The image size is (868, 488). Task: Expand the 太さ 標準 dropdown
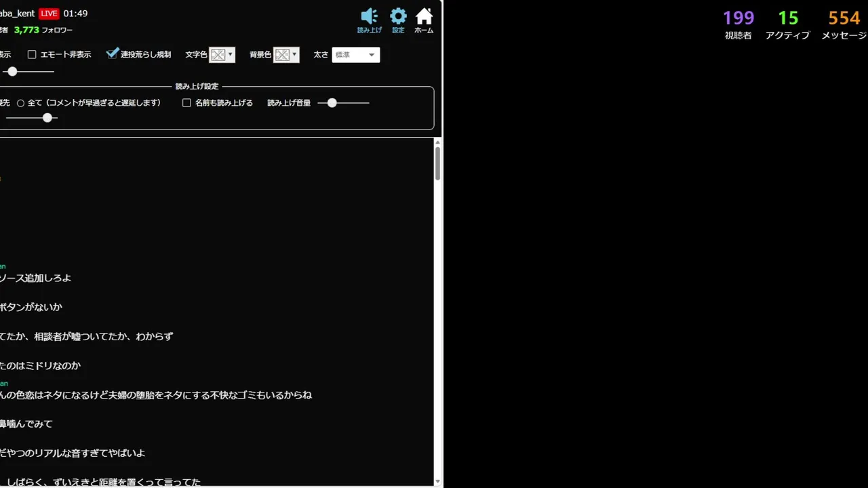point(356,55)
